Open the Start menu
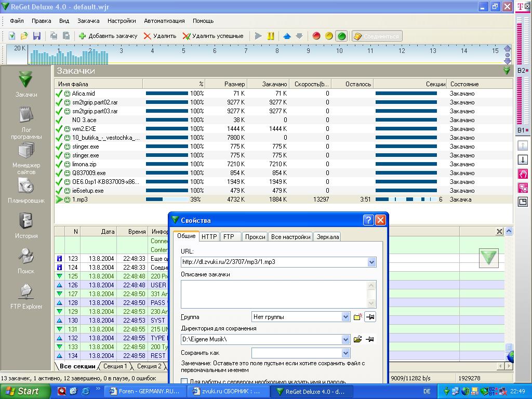This screenshot has width=532, height=399. pos(25,391)
